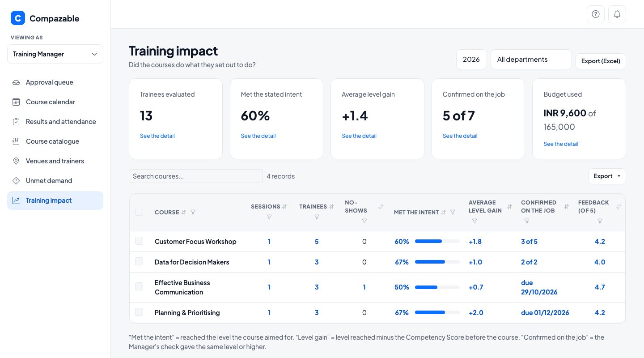Sort by Average level gain column

coord(509,206)
